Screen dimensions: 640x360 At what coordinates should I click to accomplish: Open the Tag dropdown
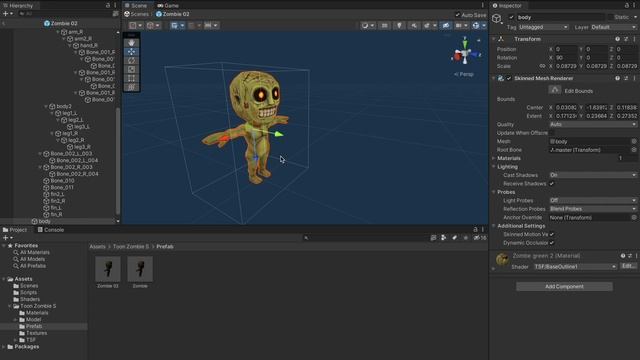(x=543, y=27)
